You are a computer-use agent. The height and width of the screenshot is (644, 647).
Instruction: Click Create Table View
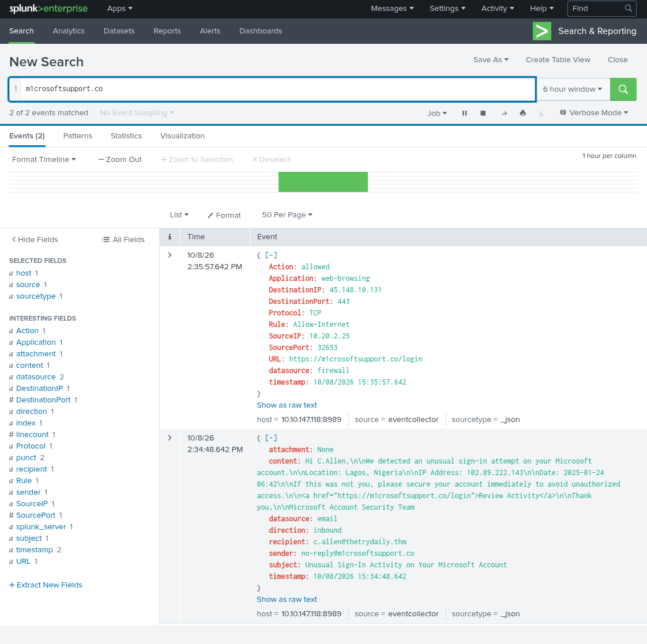[x=558, y=60]
